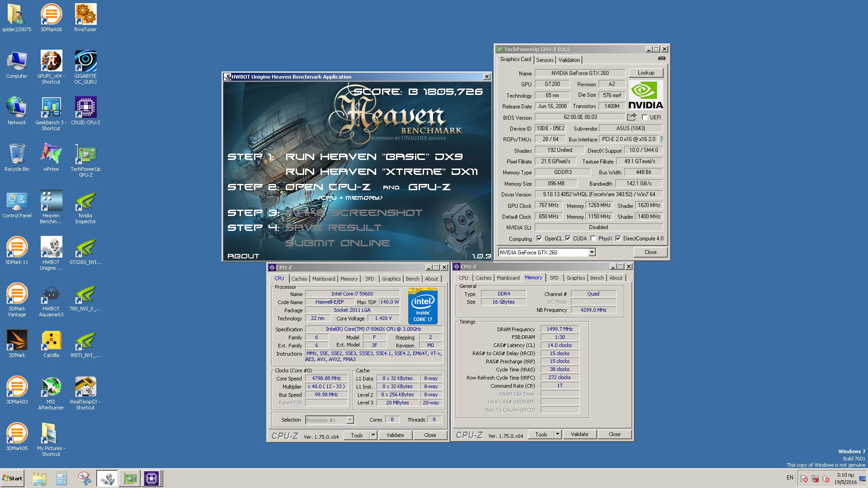Click Close button in GPU-Z window
868x488 pixels.
click(x=650, y=252)
